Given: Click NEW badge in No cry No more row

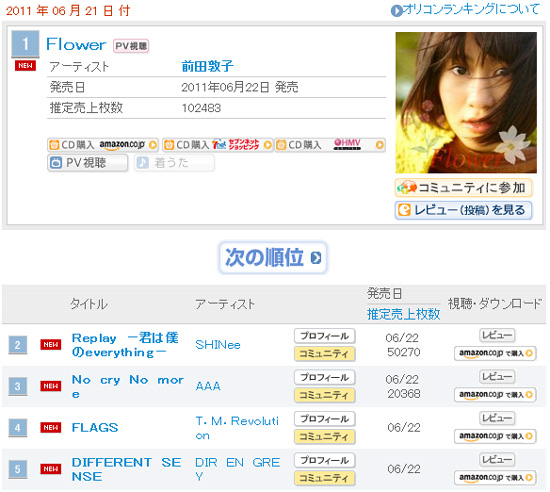Looking at the screenshot, I should click(51, 386).
